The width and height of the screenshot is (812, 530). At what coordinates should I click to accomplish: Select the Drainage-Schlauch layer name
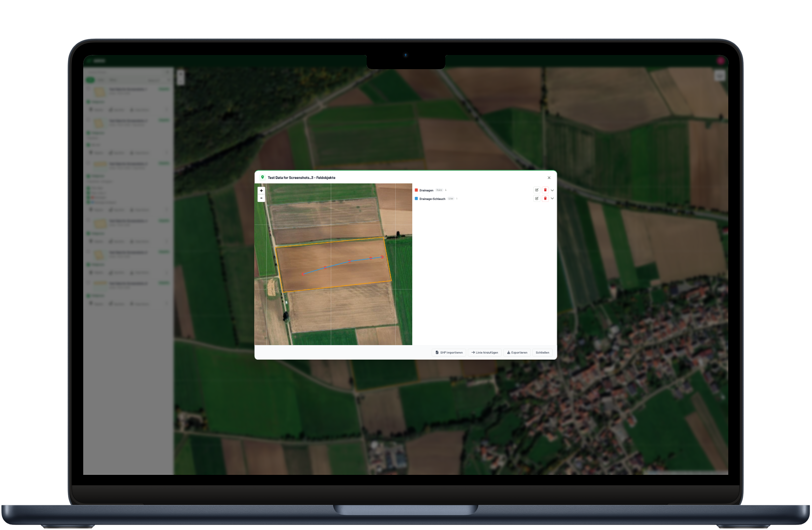[432, 199]
